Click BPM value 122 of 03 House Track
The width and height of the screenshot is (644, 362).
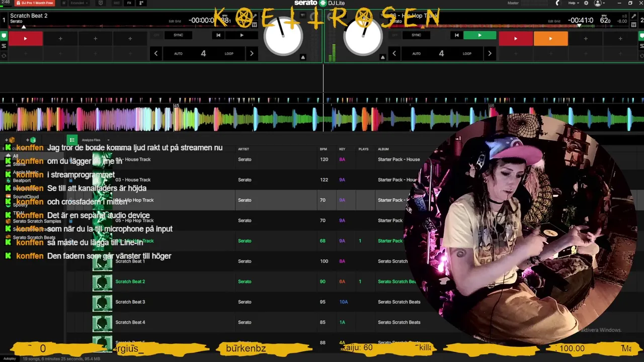pos(324,179)
